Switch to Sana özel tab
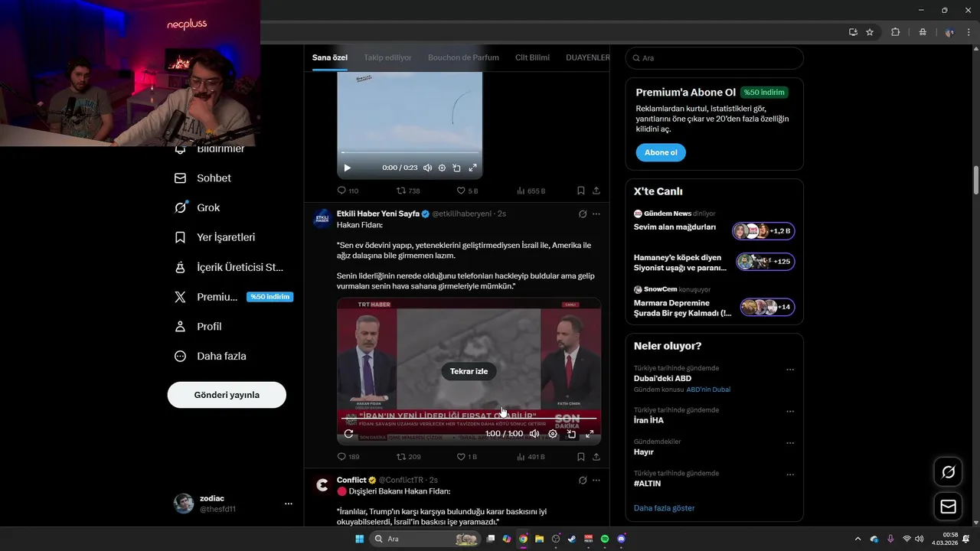This screenshot has width=980, height=551. click(330, 57)
